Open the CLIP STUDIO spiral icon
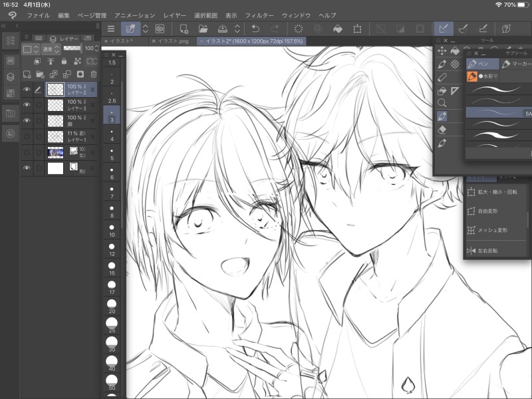 pyautogui.click(x=160, y=29)
